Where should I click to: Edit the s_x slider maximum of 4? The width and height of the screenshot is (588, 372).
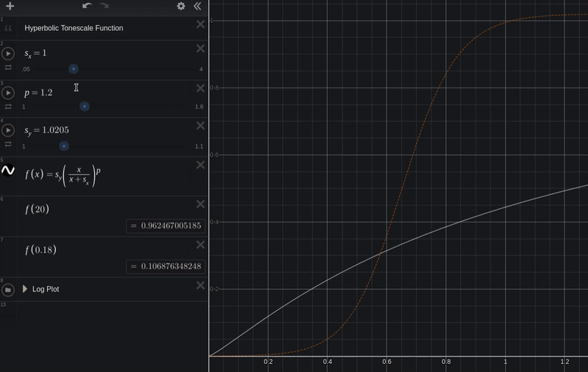(200, 69)
